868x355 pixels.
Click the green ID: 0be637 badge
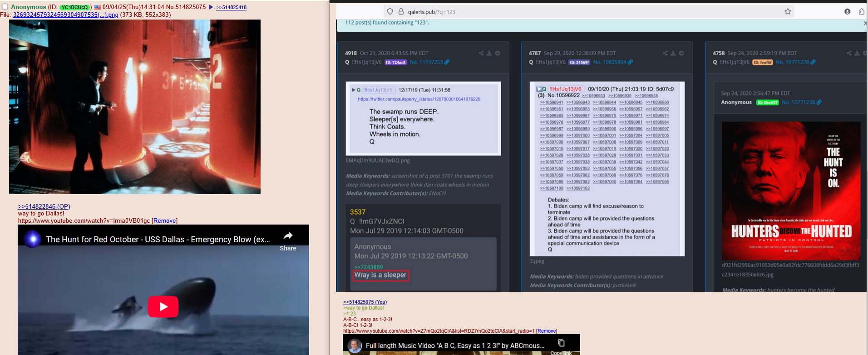click(x=768, y=103)
